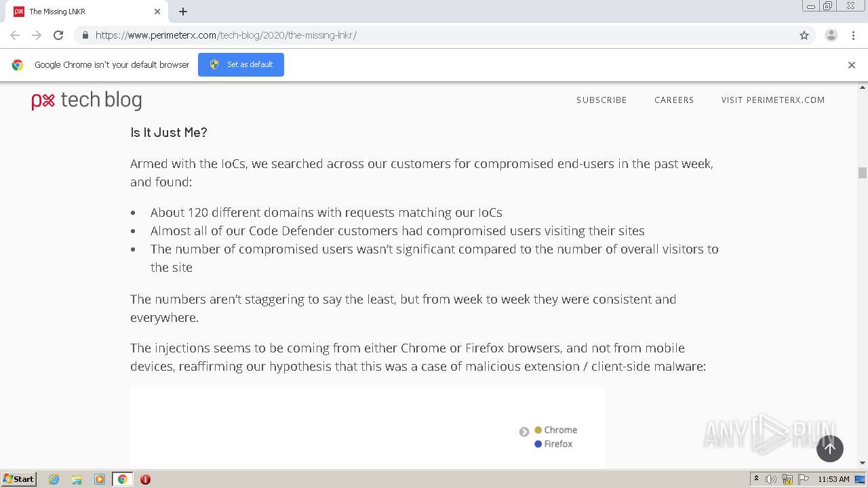Visit the PerimeterX.com link
Viewport: 868px width, 488px height.
pos(773,100)
